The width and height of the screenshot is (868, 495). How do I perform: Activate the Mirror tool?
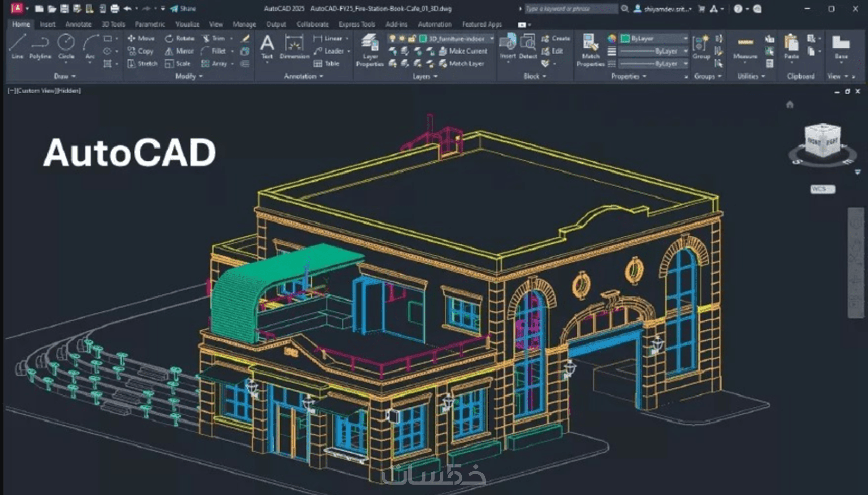(179, 51)
